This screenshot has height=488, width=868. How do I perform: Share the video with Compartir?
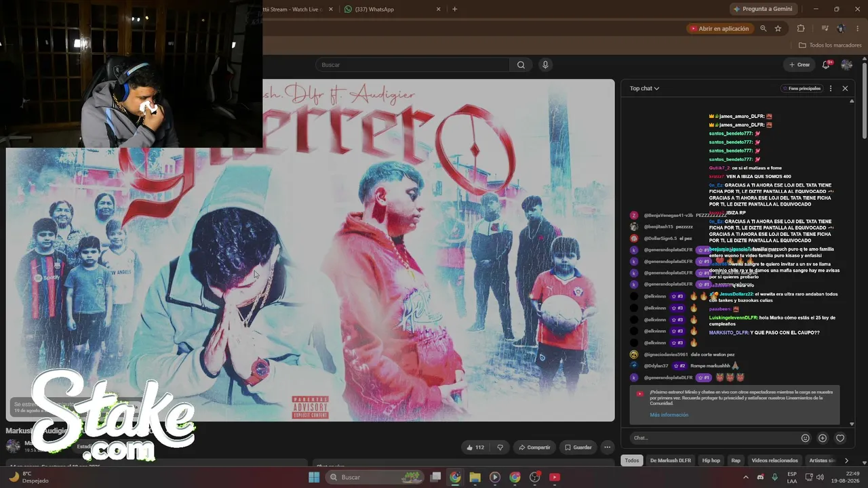(534, 447)
